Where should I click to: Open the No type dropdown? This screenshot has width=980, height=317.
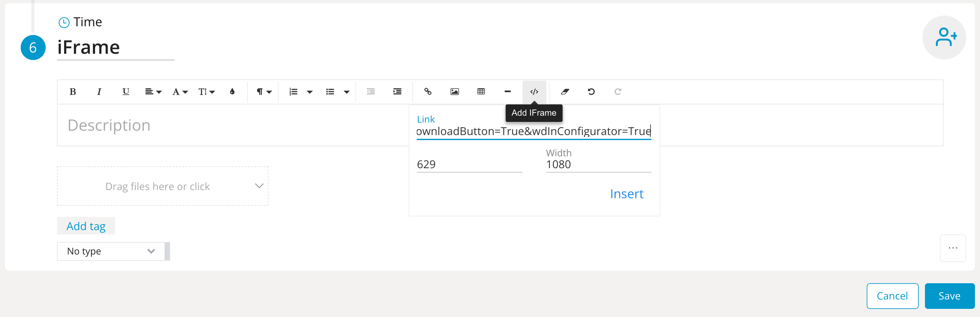click(111, 251)
